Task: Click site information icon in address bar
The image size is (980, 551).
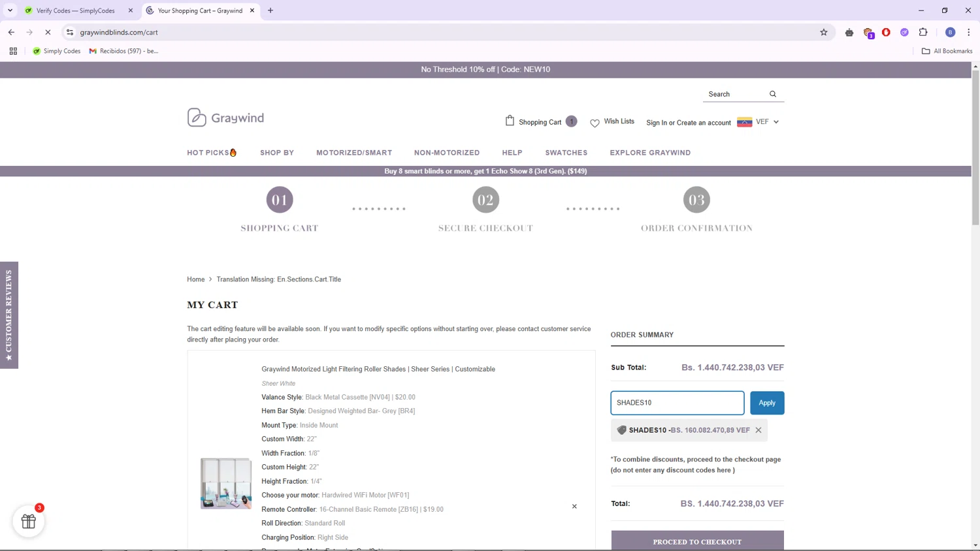Action: (70, 32)
